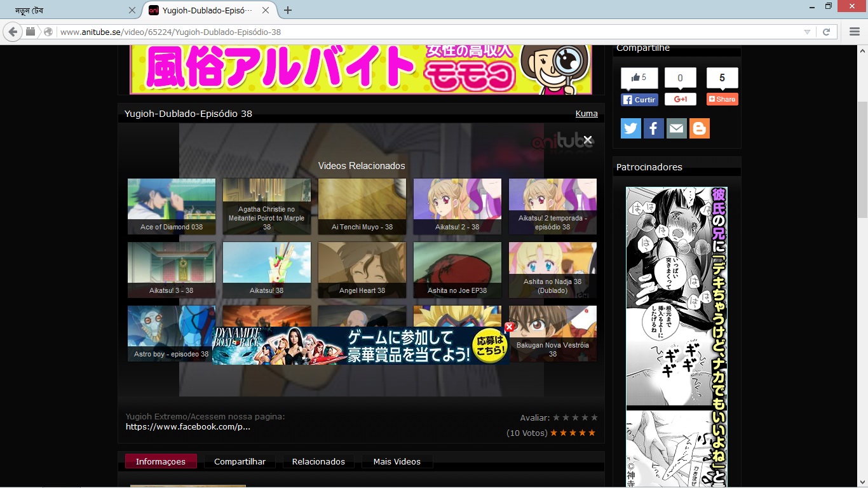Click the pink Japanese banner ad at top
The height and width of the screenshot is (488, 868).
tap(361, 69)
